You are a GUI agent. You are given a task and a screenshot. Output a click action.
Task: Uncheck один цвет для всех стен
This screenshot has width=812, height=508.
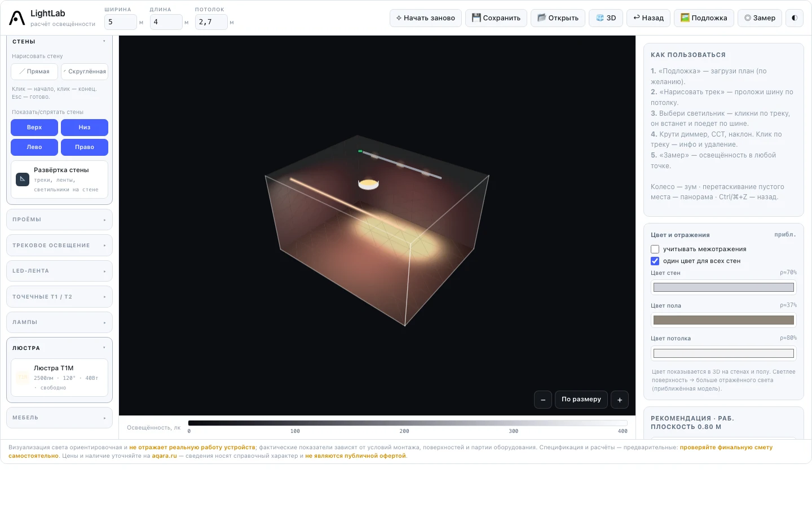[655, 261]
